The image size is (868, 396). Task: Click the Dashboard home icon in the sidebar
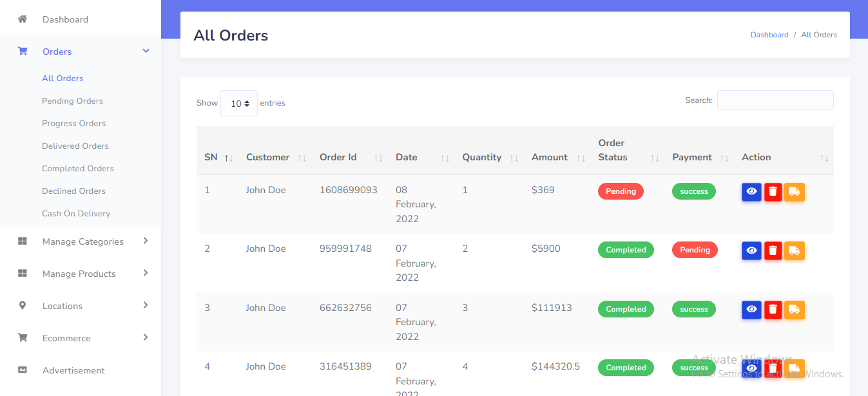23,19
